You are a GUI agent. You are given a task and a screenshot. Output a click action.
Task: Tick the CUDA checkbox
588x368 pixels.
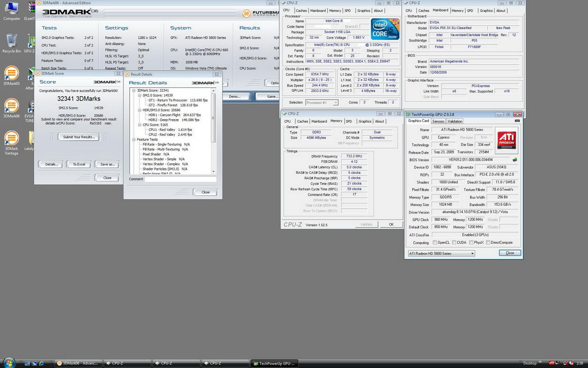(454, 242)
